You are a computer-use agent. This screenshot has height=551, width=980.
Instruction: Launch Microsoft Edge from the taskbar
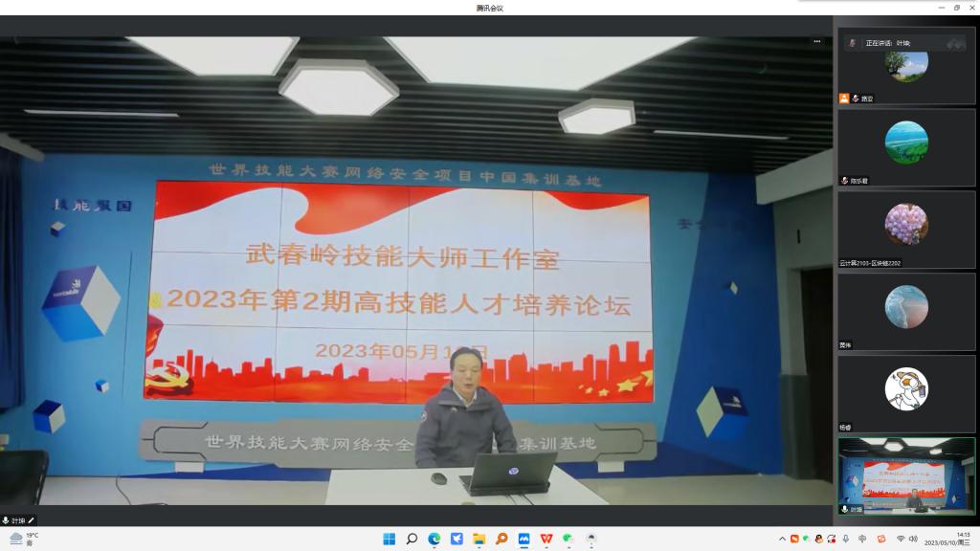(434, 539)
